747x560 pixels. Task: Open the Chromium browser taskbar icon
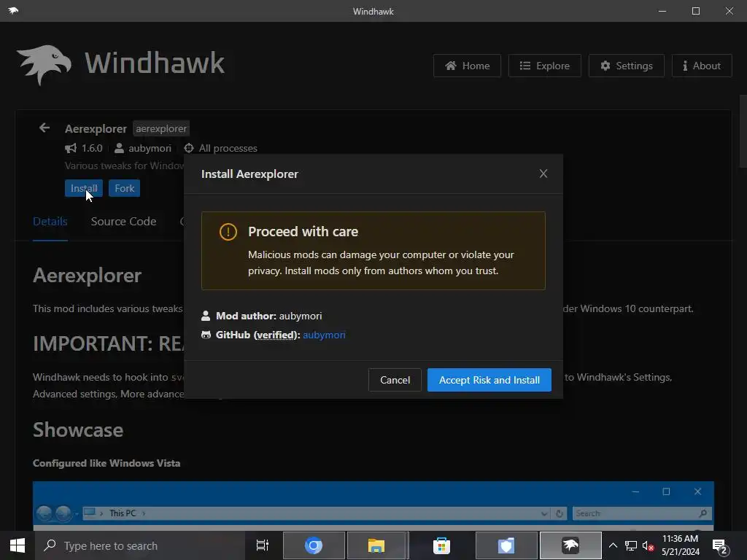314,545
